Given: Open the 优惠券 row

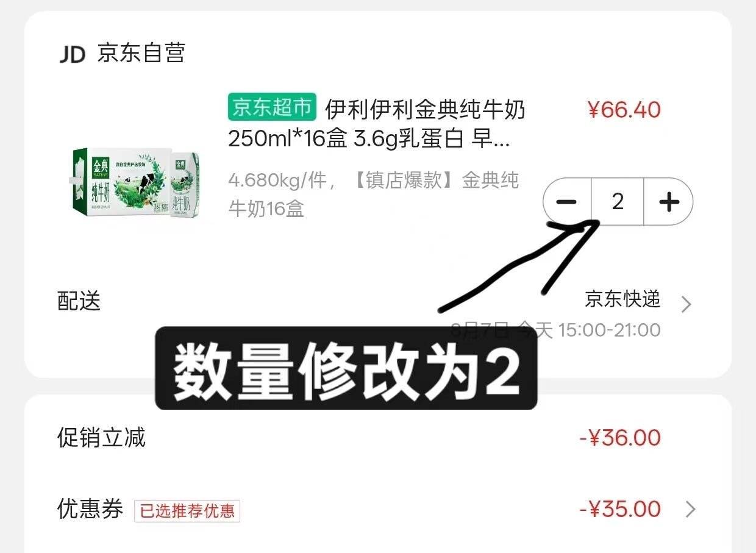Looking at the screenshot, I should coord(377,510).
